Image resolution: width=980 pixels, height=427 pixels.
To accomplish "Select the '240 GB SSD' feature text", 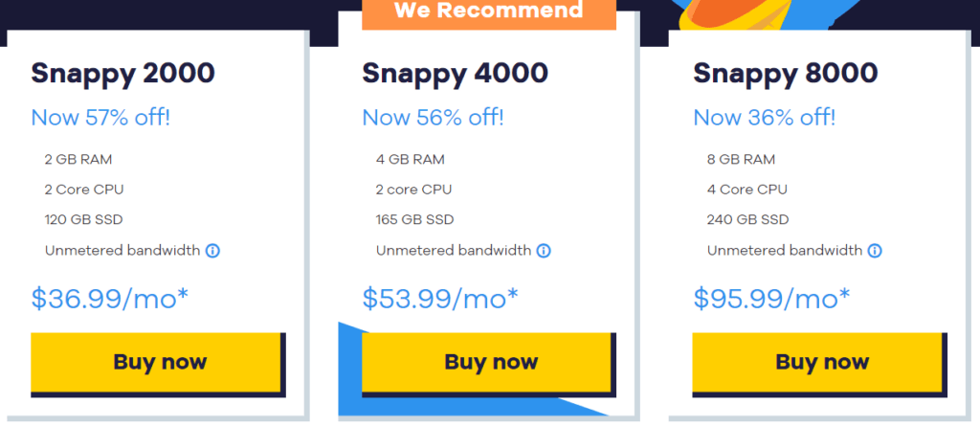I will coord(747,220).
